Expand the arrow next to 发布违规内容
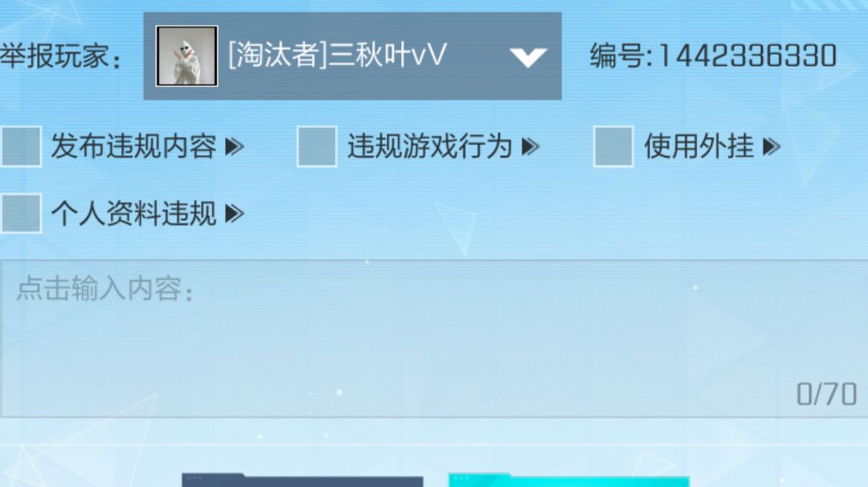 [x=235, y=147]
